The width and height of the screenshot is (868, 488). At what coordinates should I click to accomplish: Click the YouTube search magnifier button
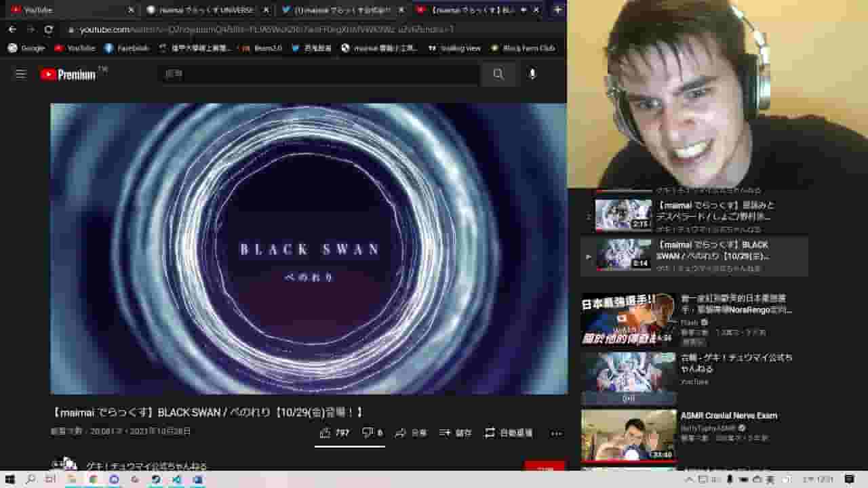[x=498, y=75]
